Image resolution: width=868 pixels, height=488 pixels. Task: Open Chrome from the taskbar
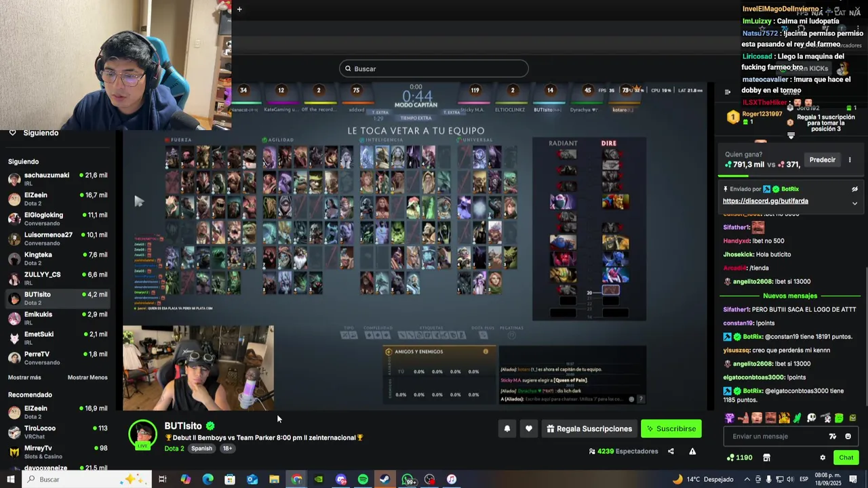296,479
